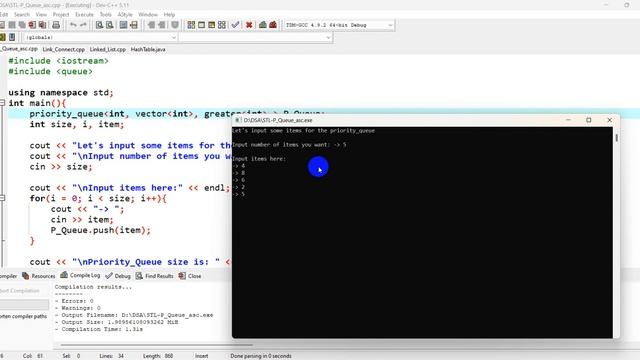640x360 pixels.
Task: Click the console window title STL-P_Queue_asc.exe
Action: tap(278, 120)
